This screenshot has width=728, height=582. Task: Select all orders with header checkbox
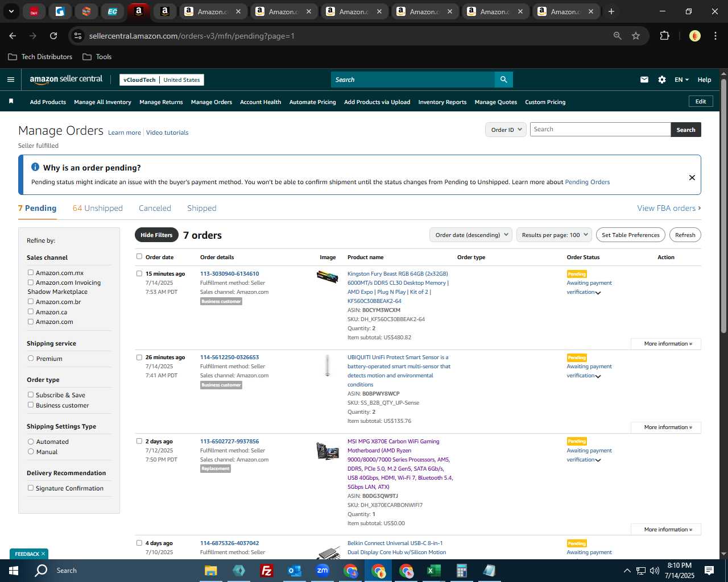(139, 256)
